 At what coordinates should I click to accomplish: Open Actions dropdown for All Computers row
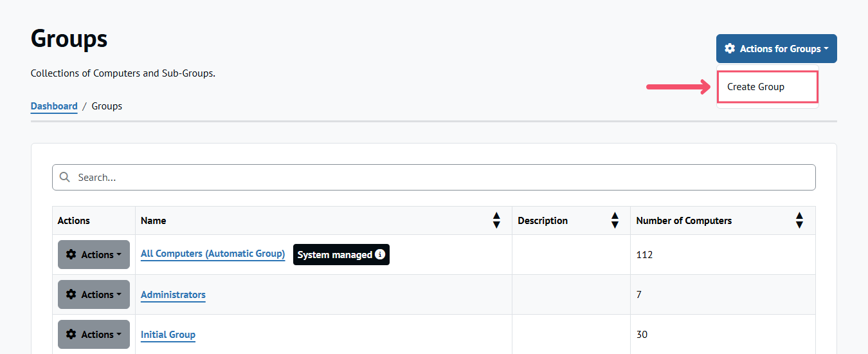pyautogui.click(x=94, y=254)
